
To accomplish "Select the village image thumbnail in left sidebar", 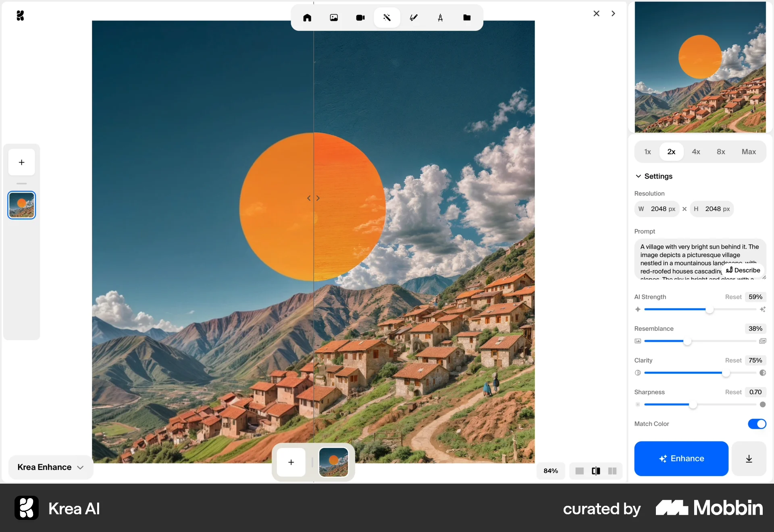I will pos(22,205).
